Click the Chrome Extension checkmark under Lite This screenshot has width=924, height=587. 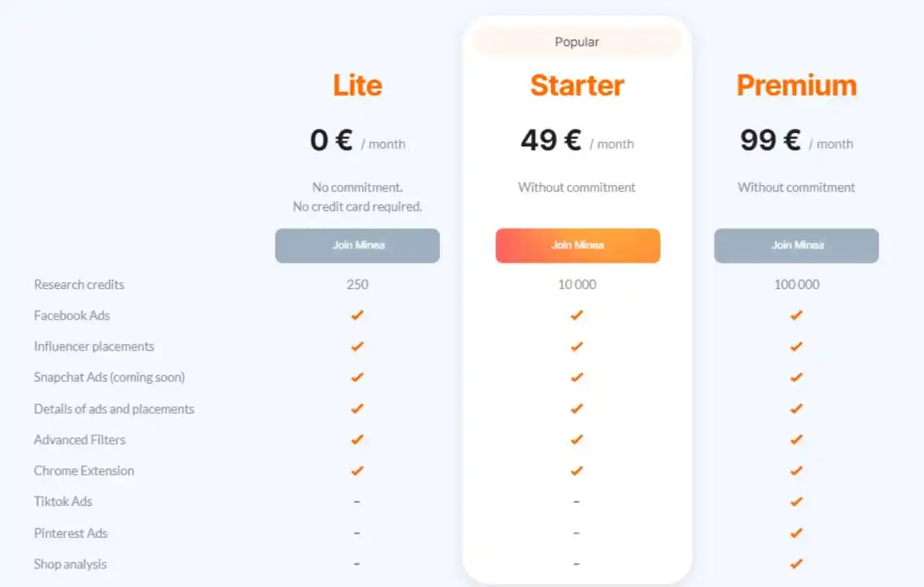click(356, 471)
